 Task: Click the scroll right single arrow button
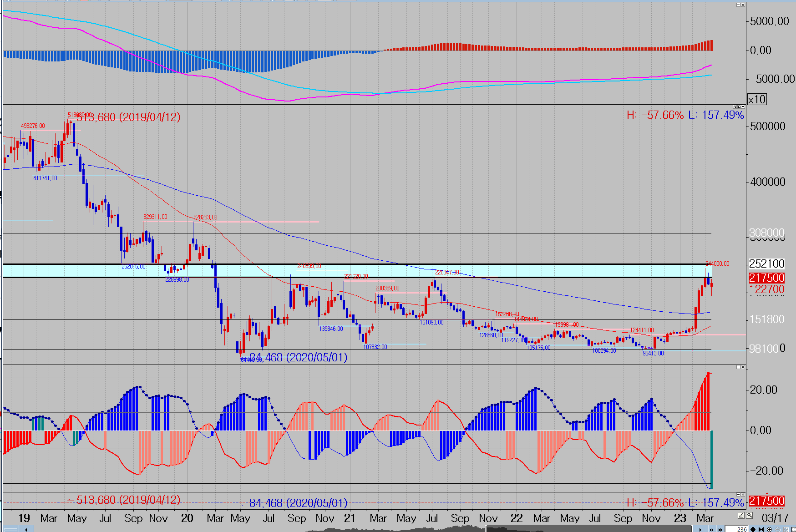click(700, 529)
